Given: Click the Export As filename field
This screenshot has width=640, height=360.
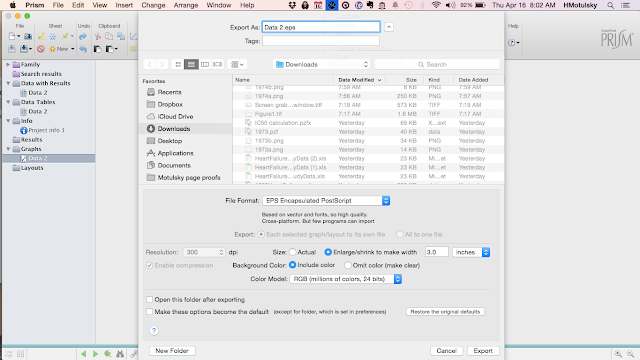Looking at the screenshot, I should [321, 27].
